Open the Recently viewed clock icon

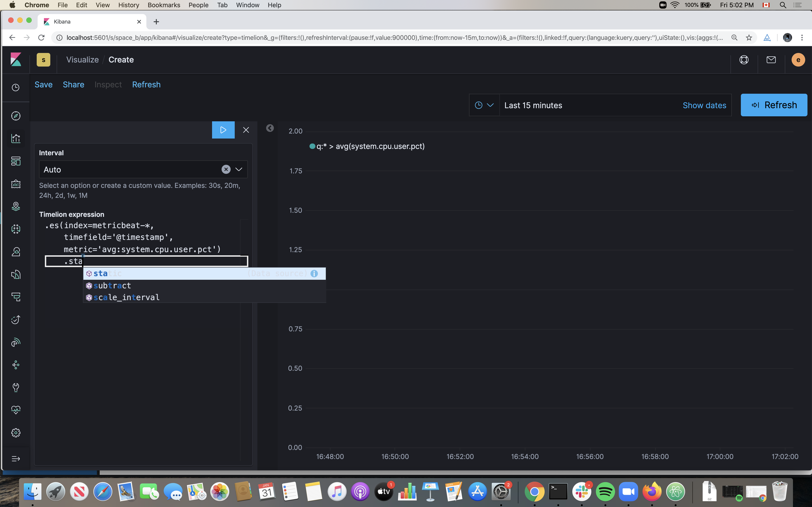coord(16,88)
